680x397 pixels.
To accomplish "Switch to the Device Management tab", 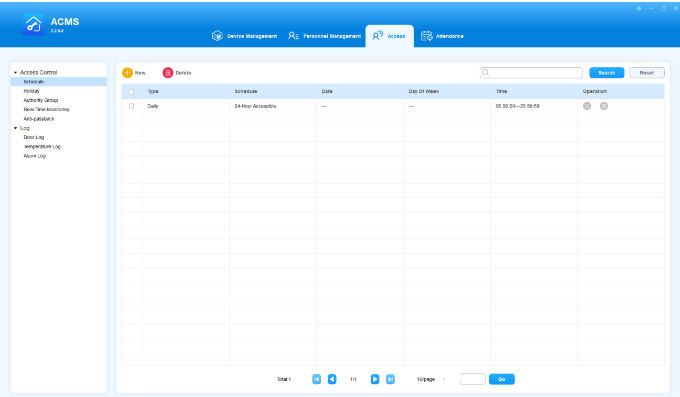I will (x=245, y=36).
